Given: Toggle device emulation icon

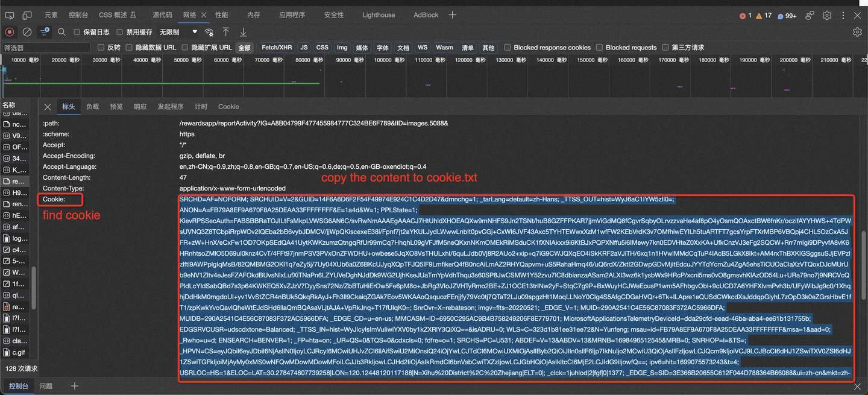Looking at the screenshot, I should point(27,15).
